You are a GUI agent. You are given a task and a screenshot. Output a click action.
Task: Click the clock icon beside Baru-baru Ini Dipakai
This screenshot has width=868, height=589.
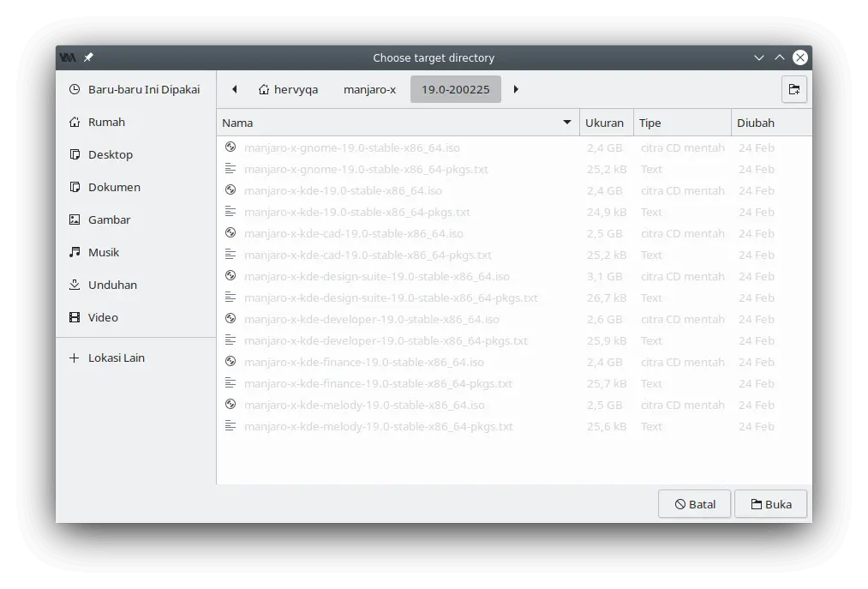pyautogui.click(x=75, y=89)
